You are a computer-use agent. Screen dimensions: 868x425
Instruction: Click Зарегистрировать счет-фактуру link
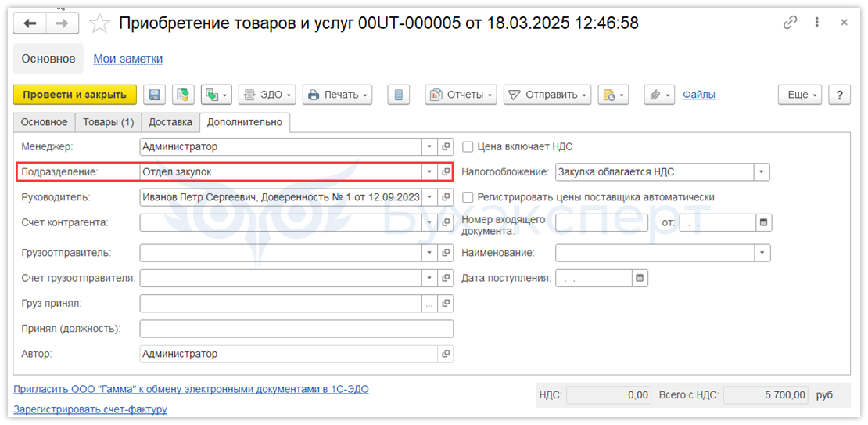tap(90, 410)
